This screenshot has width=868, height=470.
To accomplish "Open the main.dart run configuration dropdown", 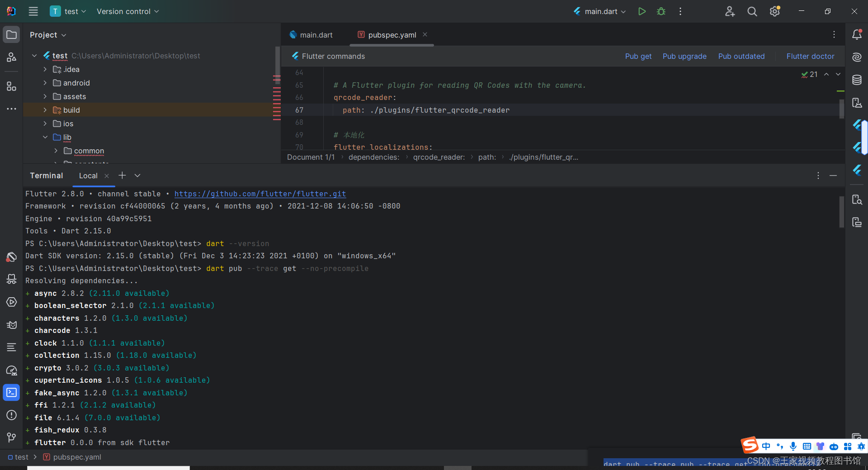I will [599, 11].
